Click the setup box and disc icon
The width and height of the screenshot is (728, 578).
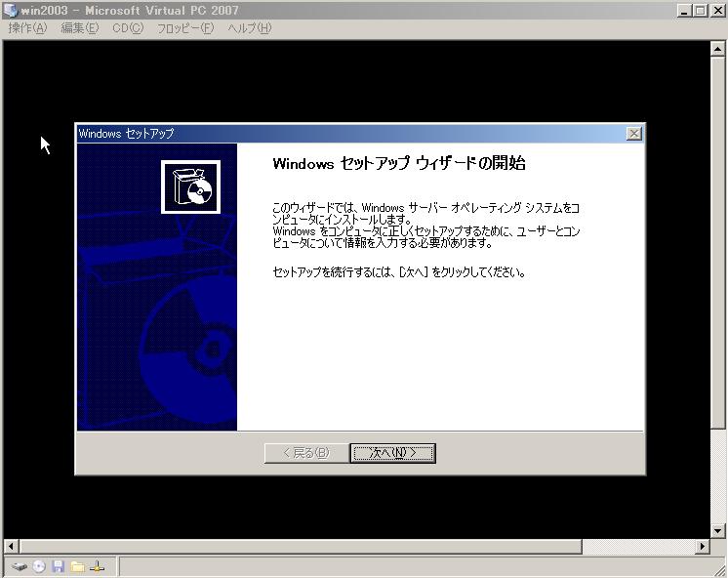[191, 186]
